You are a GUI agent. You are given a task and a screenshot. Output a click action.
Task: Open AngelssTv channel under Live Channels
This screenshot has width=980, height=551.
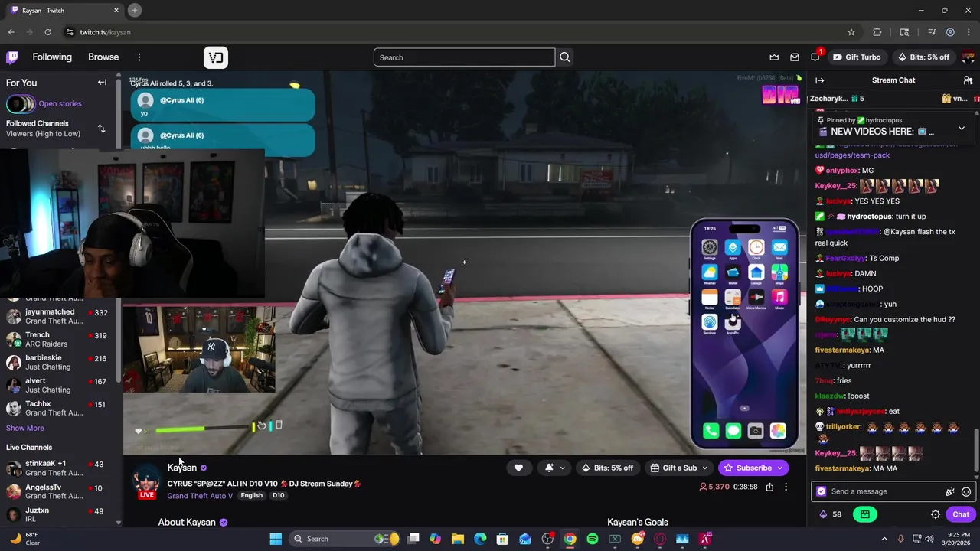pos(57,491)
